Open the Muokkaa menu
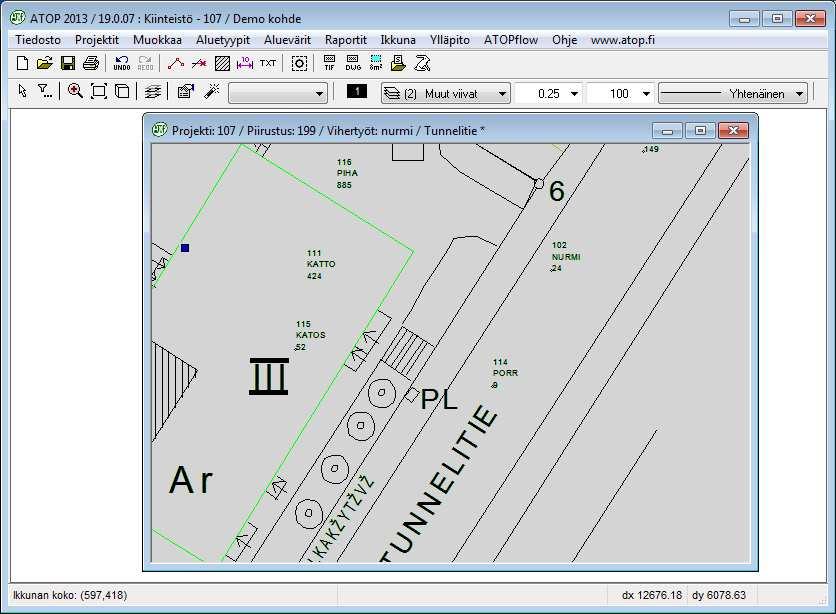 (x=157, y=40)
